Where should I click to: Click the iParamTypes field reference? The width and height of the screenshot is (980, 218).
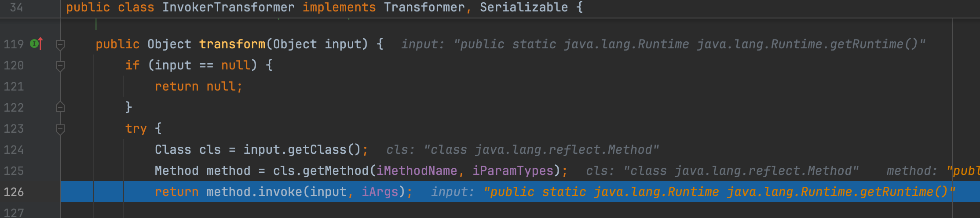513,171
